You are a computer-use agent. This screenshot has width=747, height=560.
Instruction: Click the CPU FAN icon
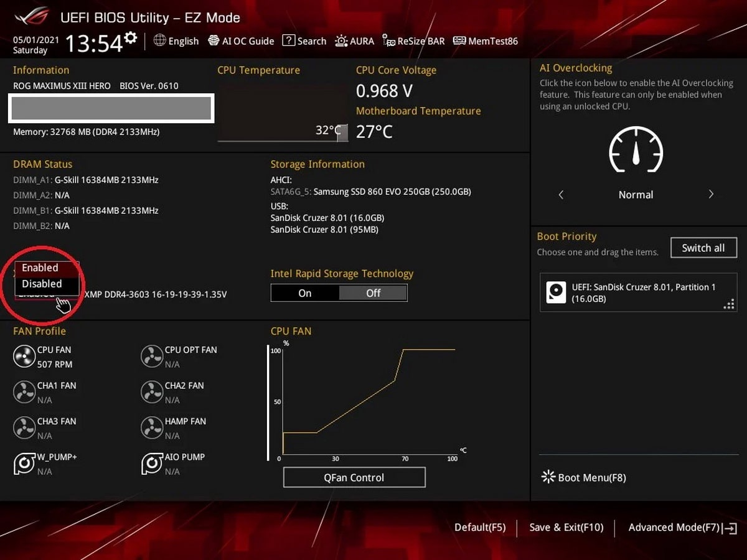pyautogui.click(x=24, y=357)
